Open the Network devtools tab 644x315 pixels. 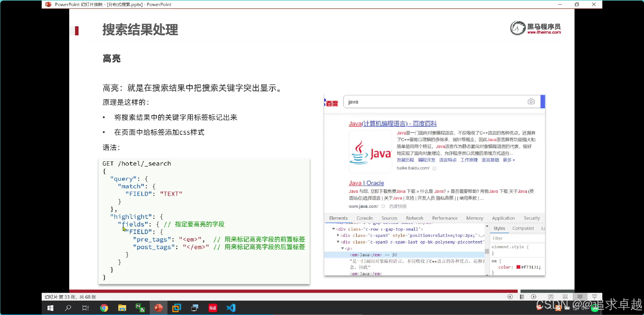(x=414, y=218)
